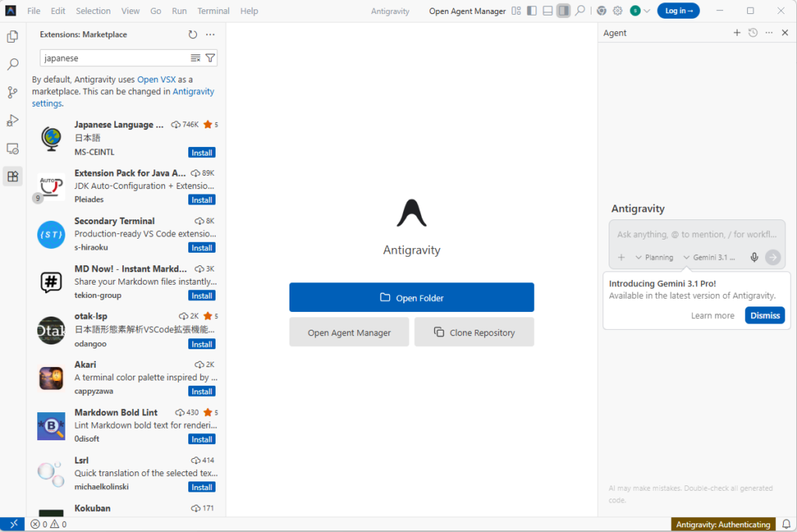Start a new agent conversation
Viewport: 797px width, 532px height.
[736, 33]
